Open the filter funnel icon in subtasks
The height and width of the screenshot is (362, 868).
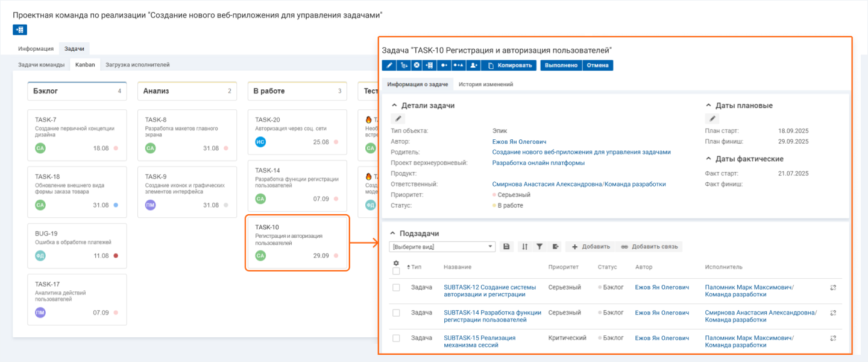pos(539,247)
